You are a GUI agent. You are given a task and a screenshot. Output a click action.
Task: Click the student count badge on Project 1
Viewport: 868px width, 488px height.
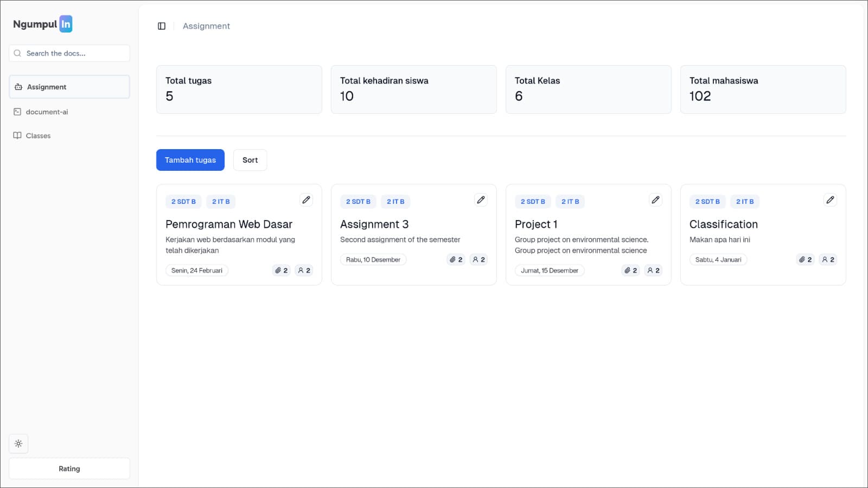tap(653, 271)
